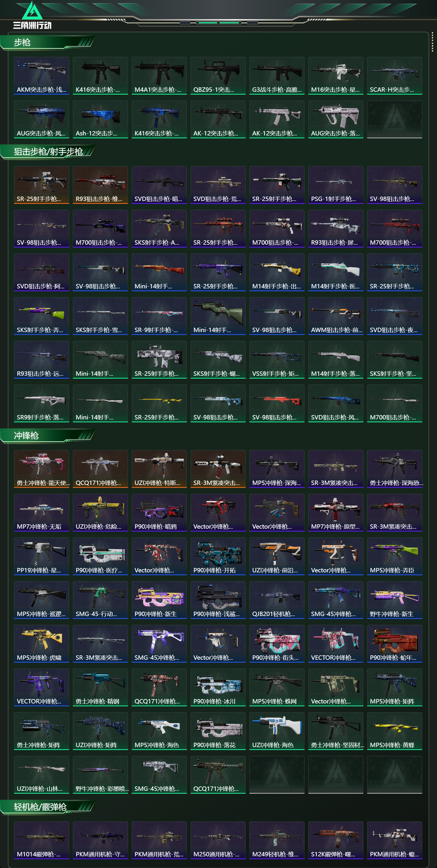Select the UZI冲锋枪-海色 skin

pyautogui.click(x=277, y=731)
